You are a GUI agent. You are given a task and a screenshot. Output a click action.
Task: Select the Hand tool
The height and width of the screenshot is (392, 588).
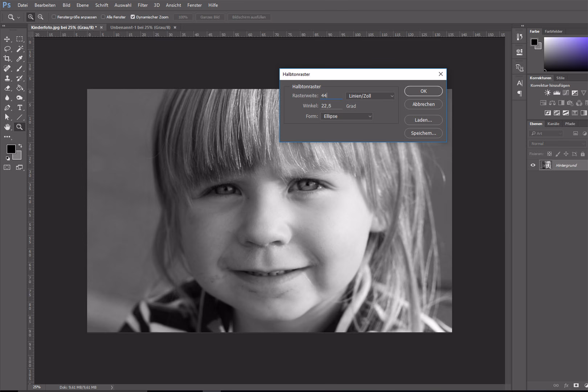[x=7, y=127]
